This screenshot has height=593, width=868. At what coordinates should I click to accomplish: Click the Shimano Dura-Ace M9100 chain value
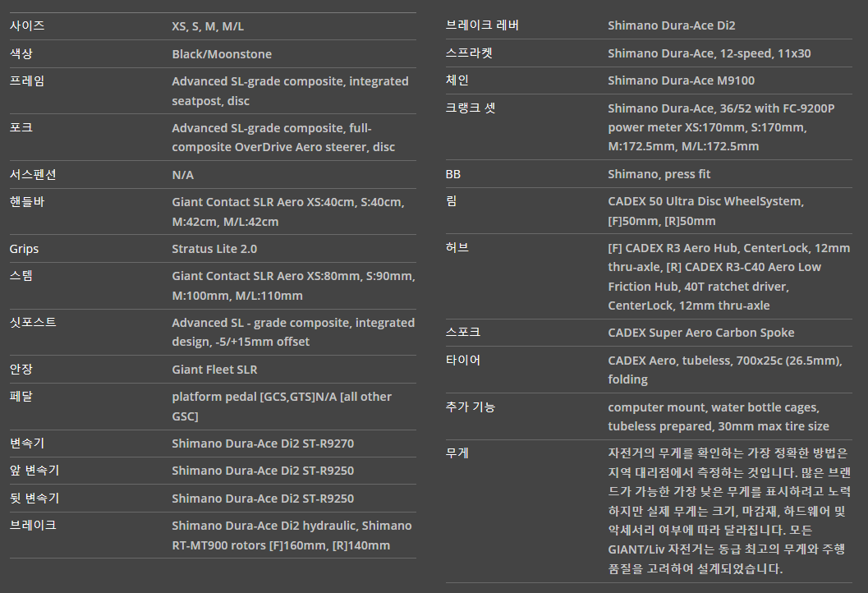pyautogui.click(x=681, y=80)
